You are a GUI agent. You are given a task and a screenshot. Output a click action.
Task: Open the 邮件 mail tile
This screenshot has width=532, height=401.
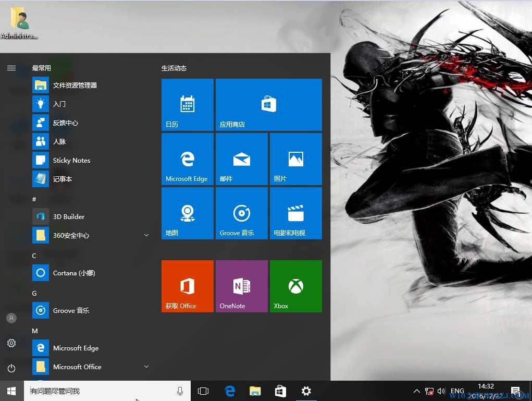tap(242, 159)
